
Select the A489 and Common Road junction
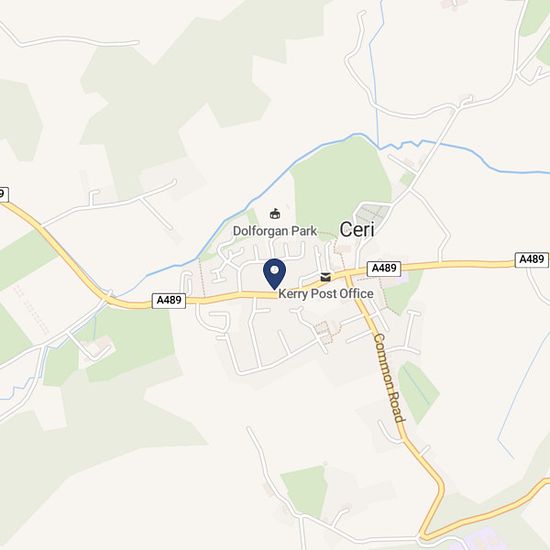click(x=348, y=273)
